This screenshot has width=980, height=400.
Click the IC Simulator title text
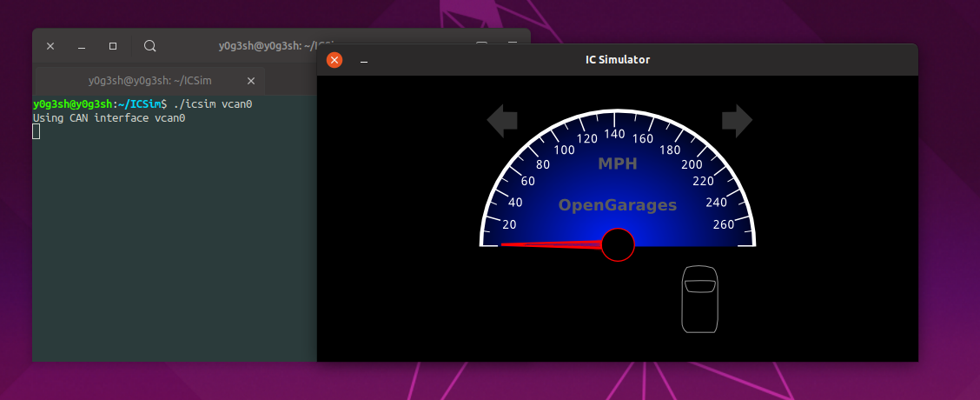618,60
